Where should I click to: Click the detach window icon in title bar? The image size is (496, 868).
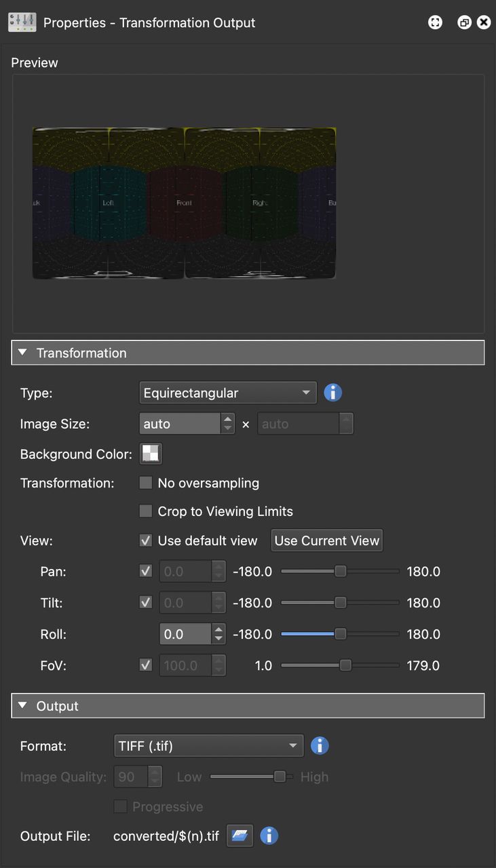(x=464, y=22)
